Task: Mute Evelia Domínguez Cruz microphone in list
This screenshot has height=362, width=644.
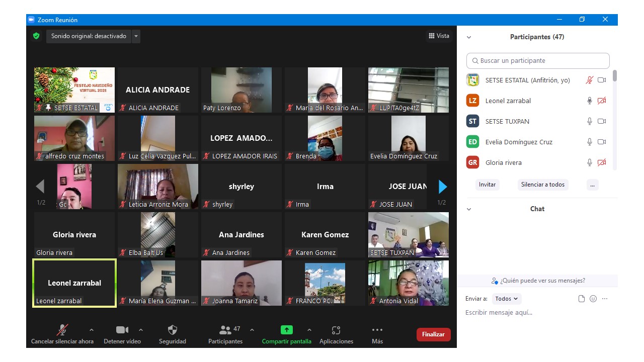Action: (590, 142)
